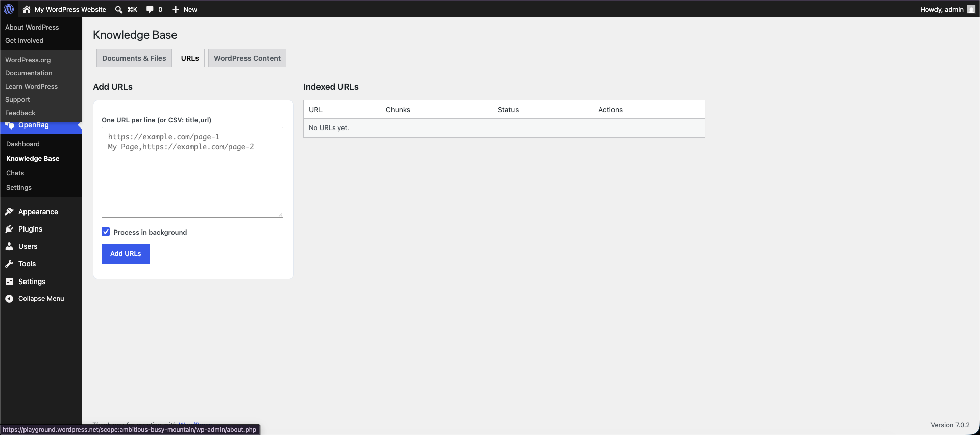Select Knowledge Base submenu item
Image resolution: width=980 pixels, height=435 pixels.
click(x=33, y=158)
